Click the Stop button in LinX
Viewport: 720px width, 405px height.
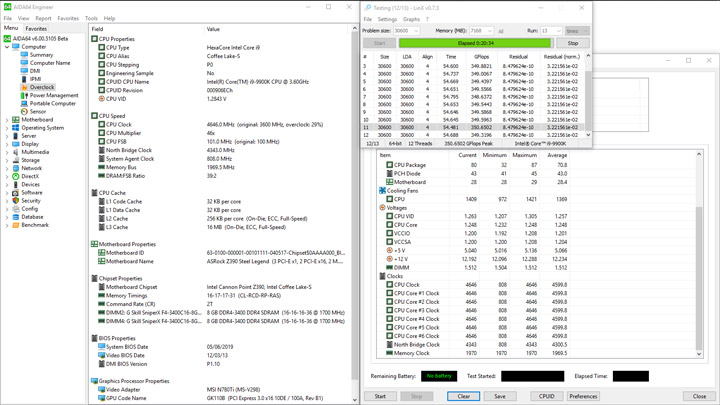[573, 43]
